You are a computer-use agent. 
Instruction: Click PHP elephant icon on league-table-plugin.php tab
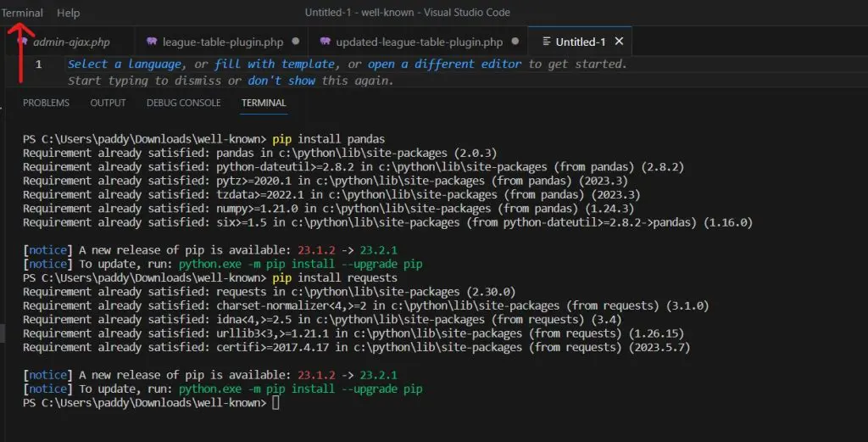[152, 42]
